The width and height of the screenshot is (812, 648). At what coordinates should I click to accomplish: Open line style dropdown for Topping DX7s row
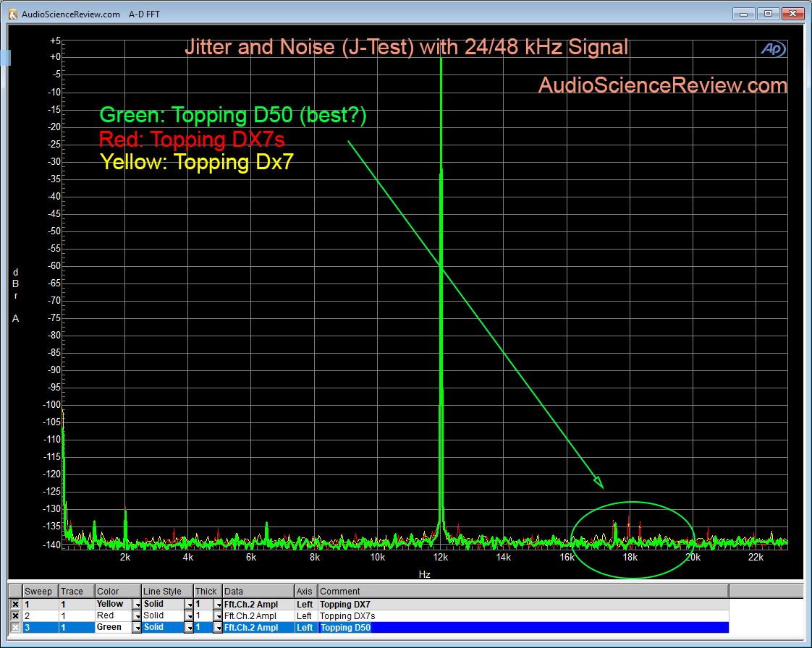click(x=189, y=615)
